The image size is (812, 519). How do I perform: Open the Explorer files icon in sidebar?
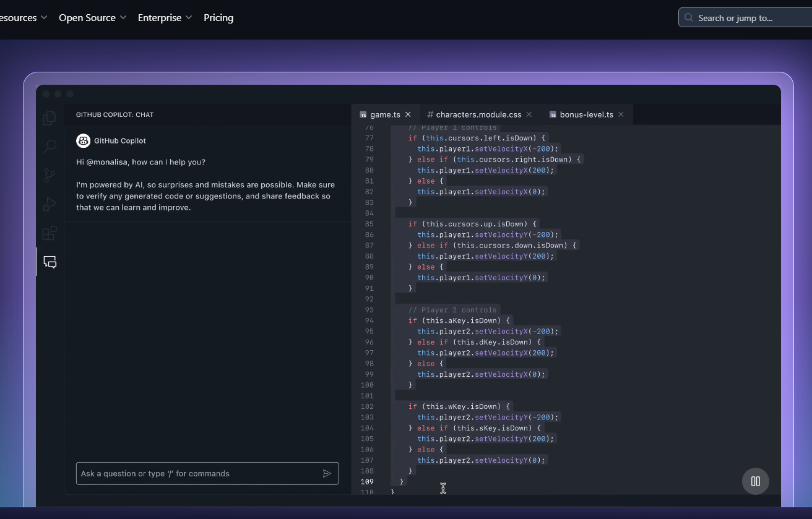tap(50, 118)
